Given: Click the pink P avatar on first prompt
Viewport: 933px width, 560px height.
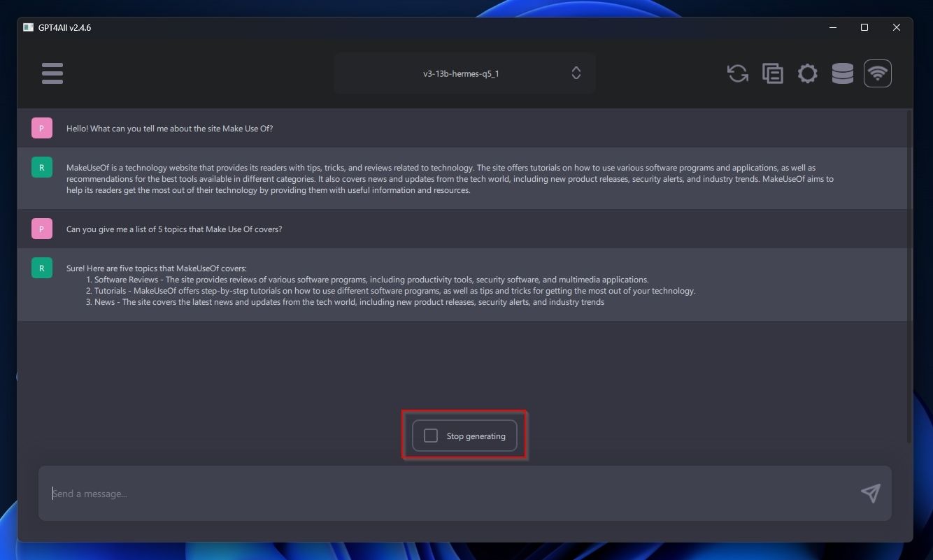Looking at the screenshot, I should pos(42,129).
